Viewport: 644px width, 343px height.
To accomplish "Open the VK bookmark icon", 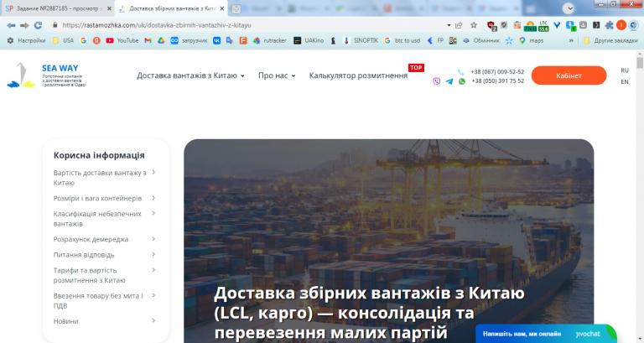I will pyautogui.click(x=216, y=40).
